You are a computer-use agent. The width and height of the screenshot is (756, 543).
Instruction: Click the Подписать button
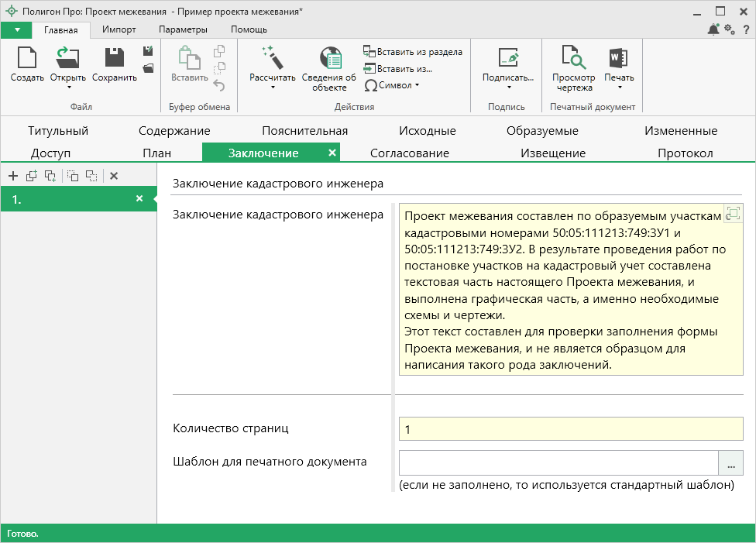(x=507, y=65)
